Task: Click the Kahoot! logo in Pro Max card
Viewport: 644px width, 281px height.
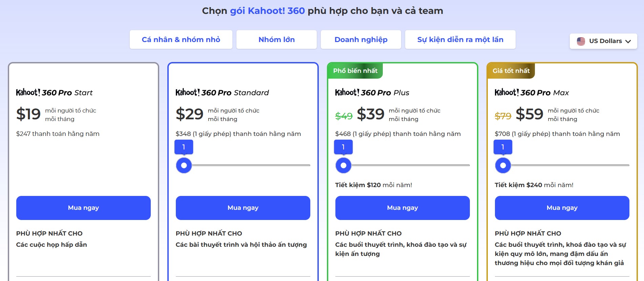Action: point(507,93)
